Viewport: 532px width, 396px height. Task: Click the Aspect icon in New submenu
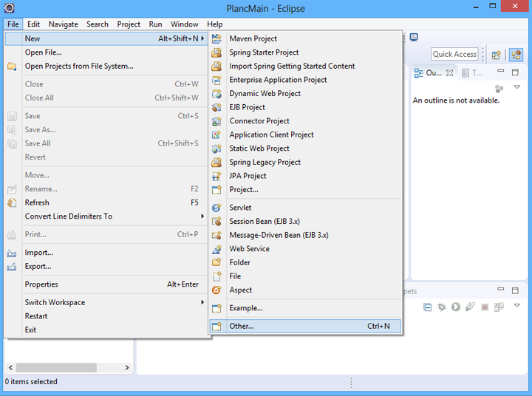tap(216, 290)
